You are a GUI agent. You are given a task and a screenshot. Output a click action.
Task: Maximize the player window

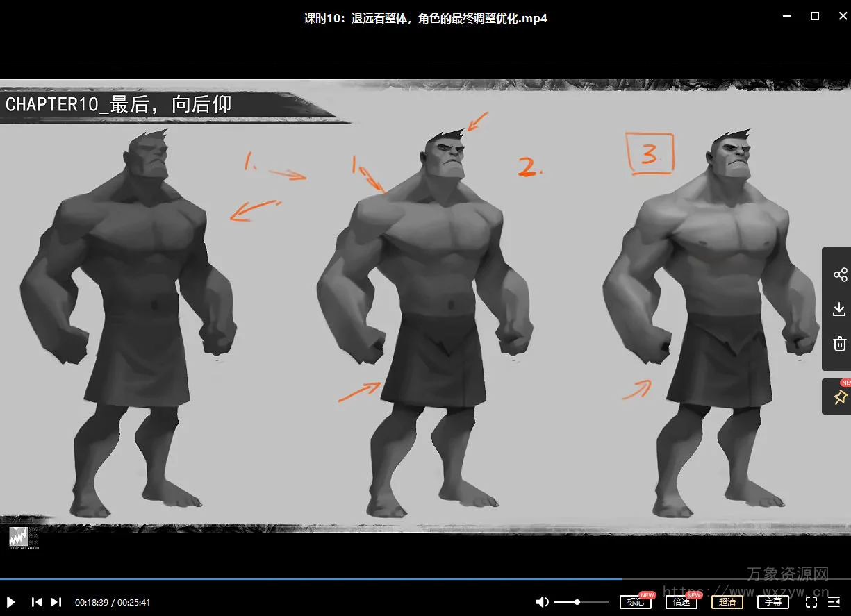click(815, 16)
